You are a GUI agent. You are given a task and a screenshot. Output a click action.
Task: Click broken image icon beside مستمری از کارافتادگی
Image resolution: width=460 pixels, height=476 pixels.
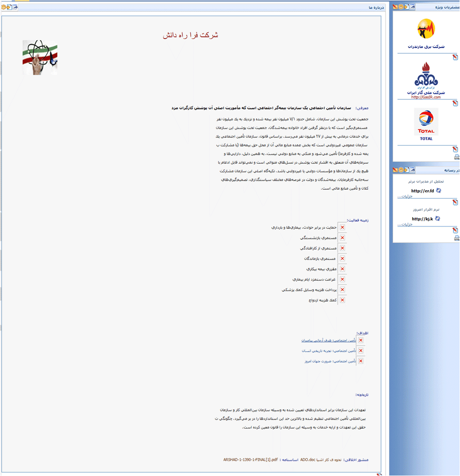342,248
